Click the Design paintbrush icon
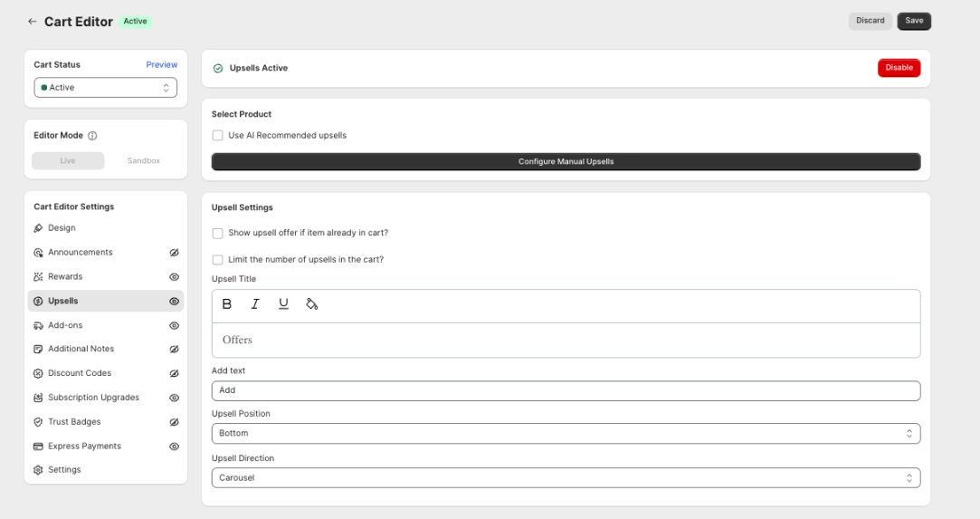This screenshot has width=980, height=519. click(x=38, y=228)
